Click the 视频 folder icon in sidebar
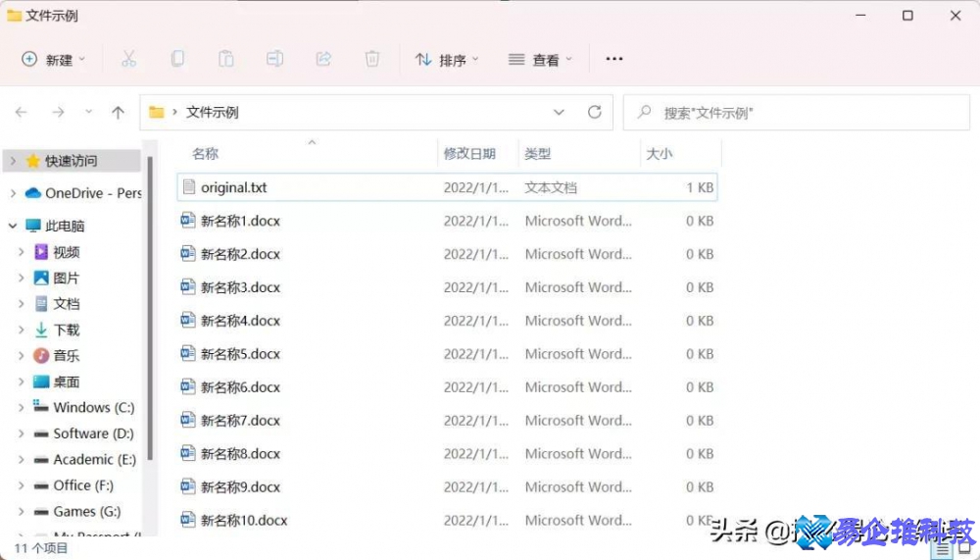980x560 pixels. click(41, 251)
